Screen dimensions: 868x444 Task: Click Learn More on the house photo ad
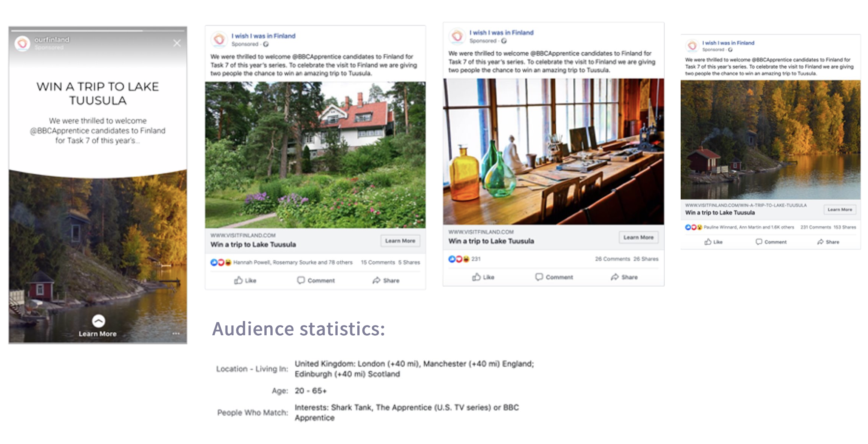(400, 241)
